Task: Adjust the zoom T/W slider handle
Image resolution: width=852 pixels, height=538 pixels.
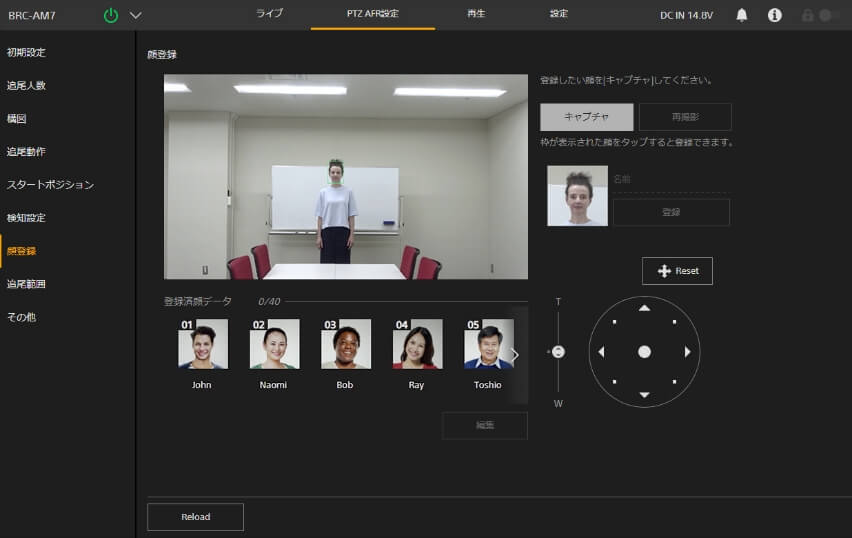Action: point(558,352)
